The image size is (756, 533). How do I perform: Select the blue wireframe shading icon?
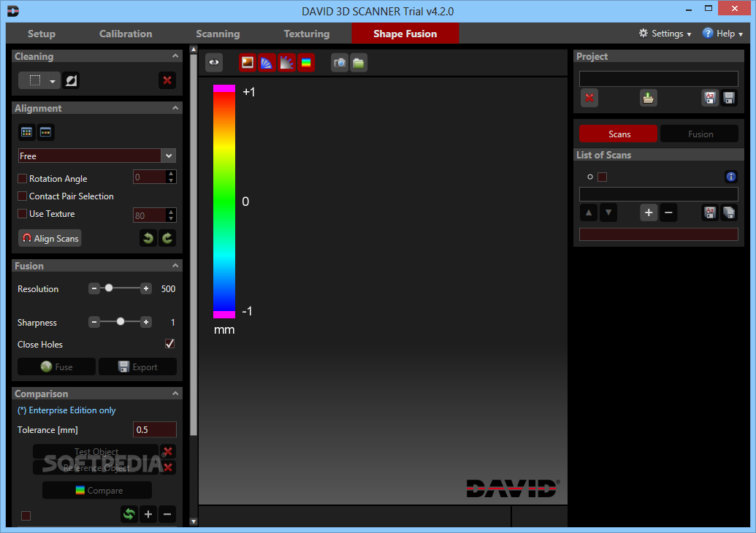pyautogui.click(x=267, y=63)
